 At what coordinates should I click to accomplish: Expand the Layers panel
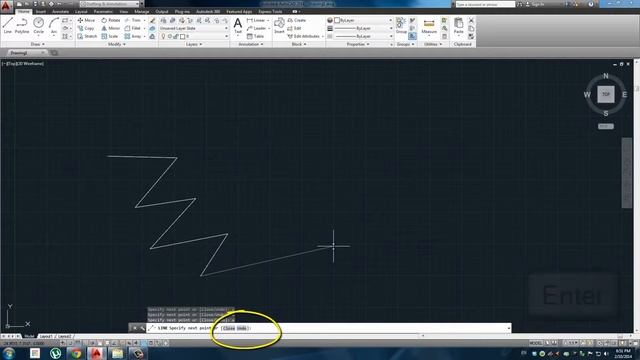(x=194, y=44)
